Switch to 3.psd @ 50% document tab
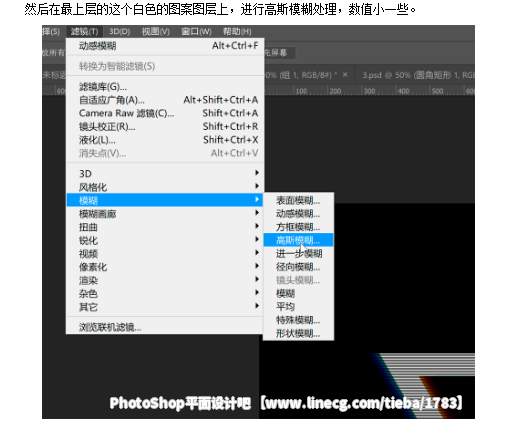This screenshot has width=518, height=422. (x=416, y=75)
